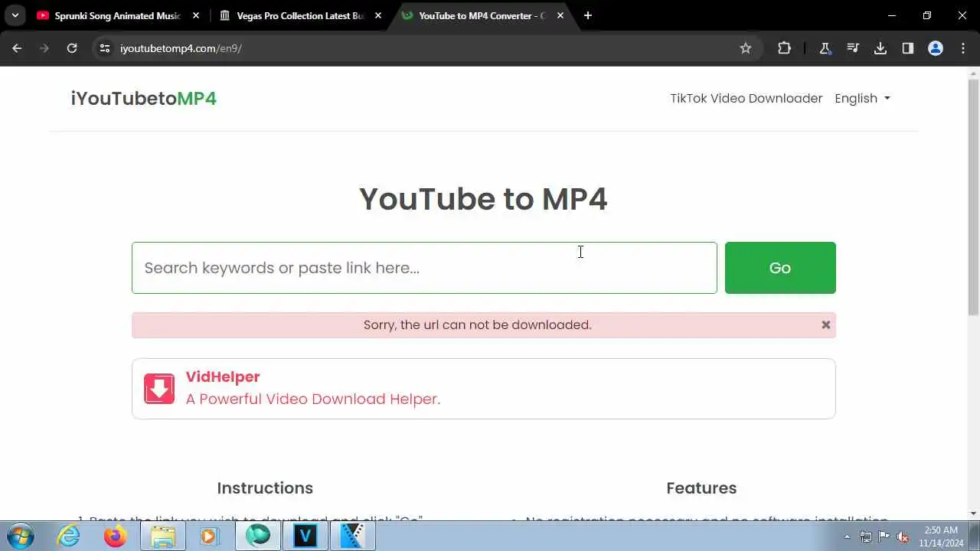Click 'A Powerful Video Download Helper' text
The image size is (980, 551).
point(313,399)
